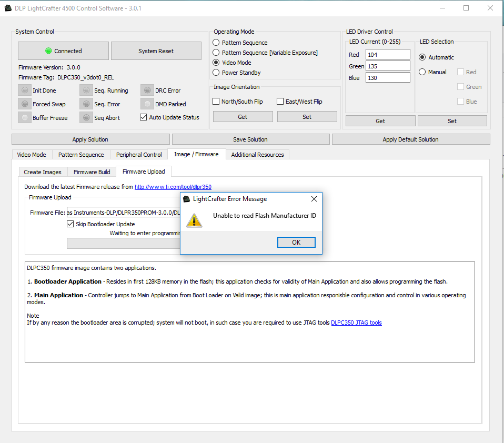Select Pattern Sequence Variable Exposure mode
Screen dimensions: 504x443
click(216, 53)
